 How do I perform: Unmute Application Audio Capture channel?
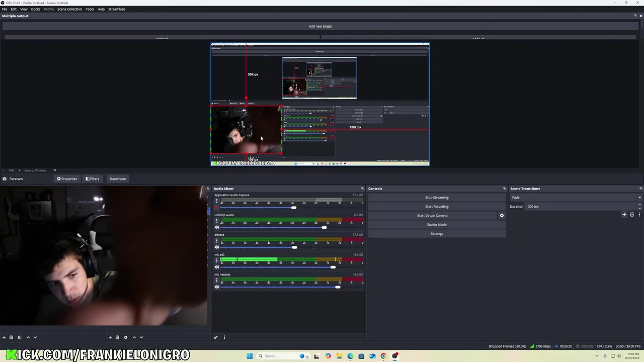click(x=217, y=207)
